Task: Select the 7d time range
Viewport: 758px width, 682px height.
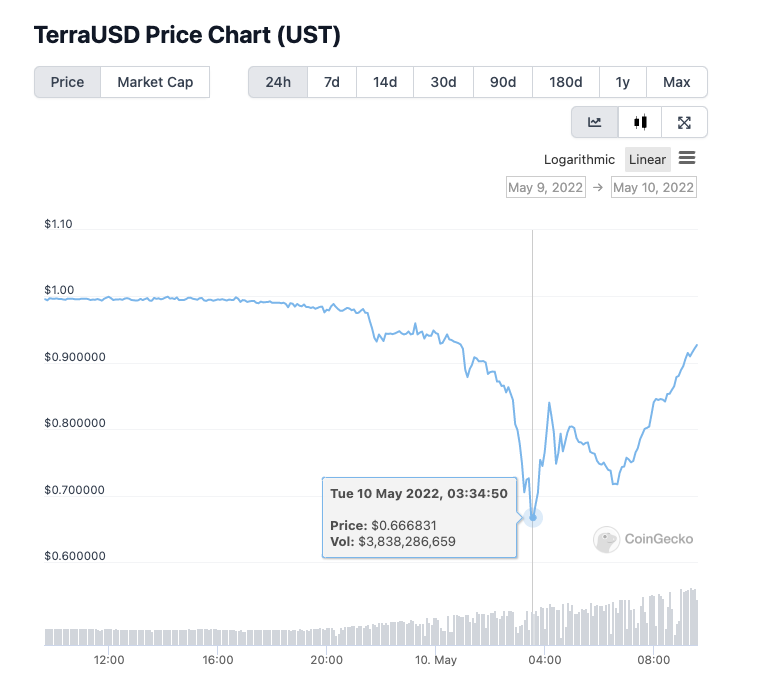Action: tap(331, 82)
